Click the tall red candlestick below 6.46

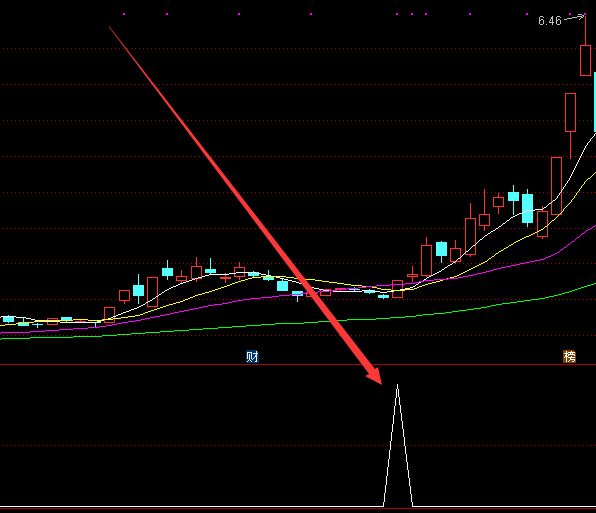[585, 60]
